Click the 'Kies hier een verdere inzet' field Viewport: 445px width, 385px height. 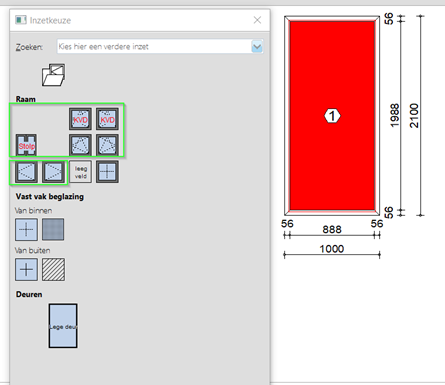tap(154, 47)
